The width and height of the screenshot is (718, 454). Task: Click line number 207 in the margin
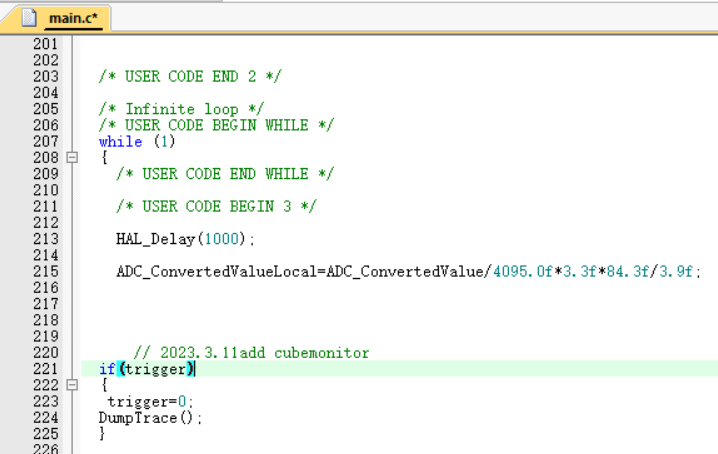46,141
